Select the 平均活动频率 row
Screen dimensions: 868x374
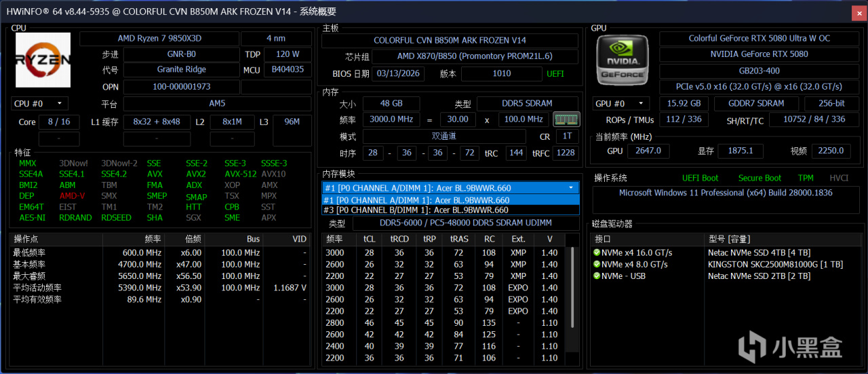tap(161, 287)
